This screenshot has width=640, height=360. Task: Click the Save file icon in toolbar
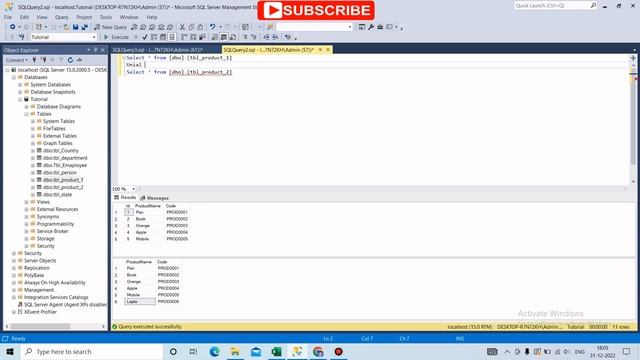coord(76,27)
